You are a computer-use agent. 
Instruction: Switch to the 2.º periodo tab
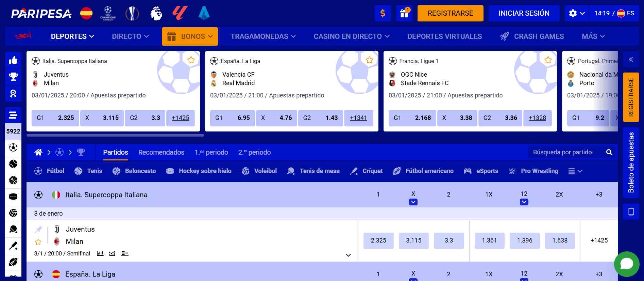pos(254,152)
